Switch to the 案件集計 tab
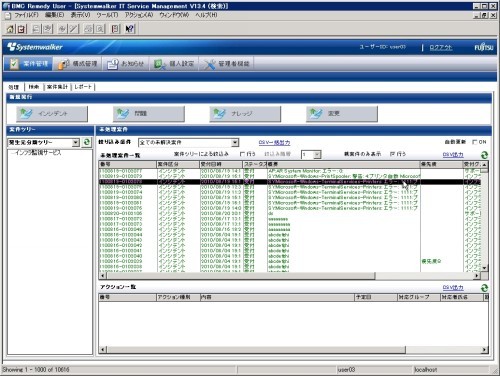The width and height of the screenshot is (500, 376). (x=57, y=87)
